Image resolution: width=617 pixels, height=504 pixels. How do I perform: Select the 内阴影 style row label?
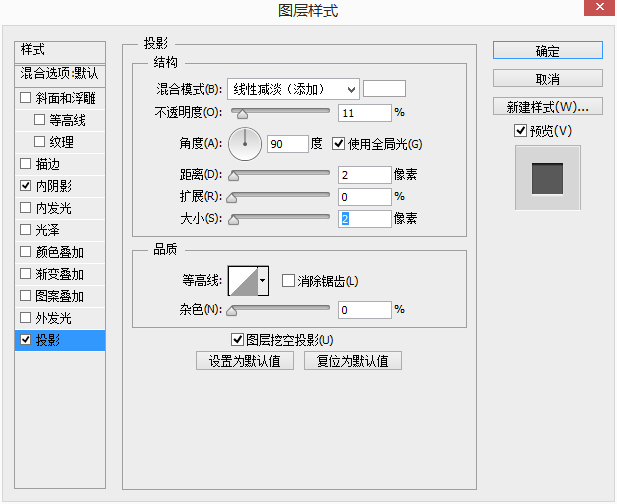click(x=54, y=186)
